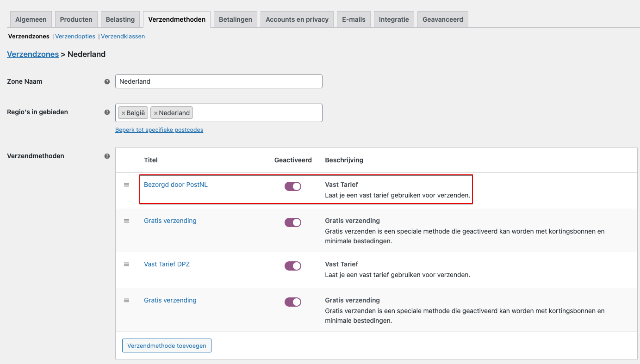The height and width of the screenshot is (364, 640).
Task: Toggle off the first Gratis verzending method
Action: [x=293, y=222]
